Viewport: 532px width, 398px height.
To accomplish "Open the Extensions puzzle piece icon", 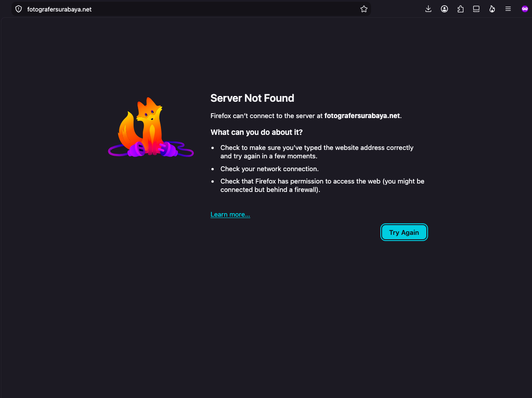I will coord(460,9).
